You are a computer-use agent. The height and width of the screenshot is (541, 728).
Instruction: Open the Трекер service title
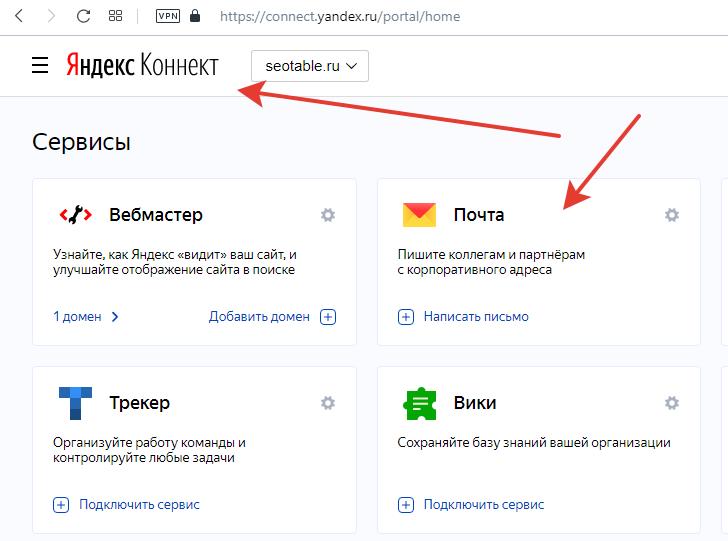(x=139, y=403)
